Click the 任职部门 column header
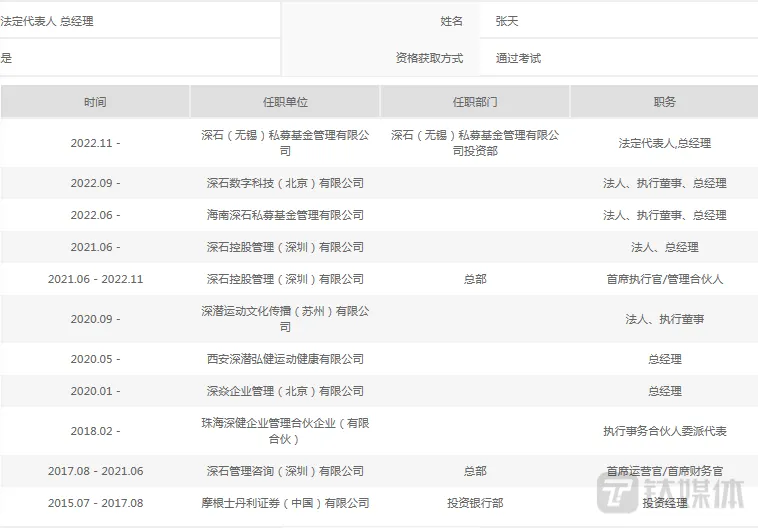 pos(475,102)
